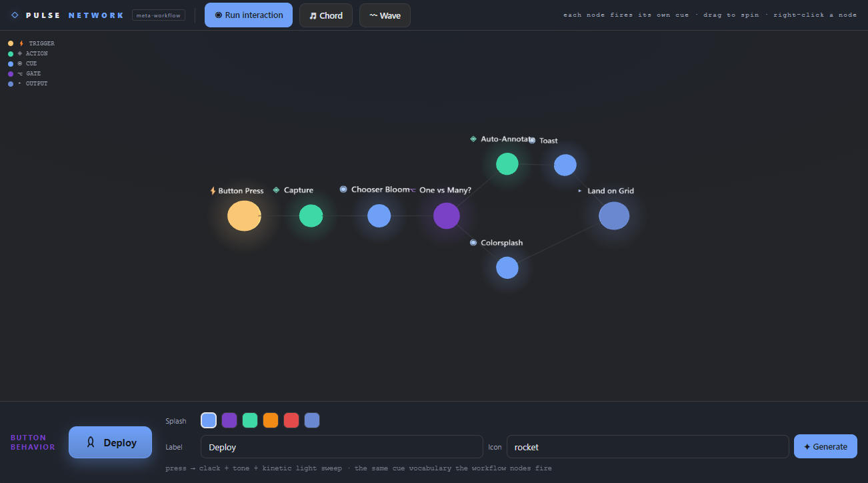Choose the slate-blue splash color swatch
Image resolution: width=868 pixels, height=483 pixels.
tap(312, 420)
